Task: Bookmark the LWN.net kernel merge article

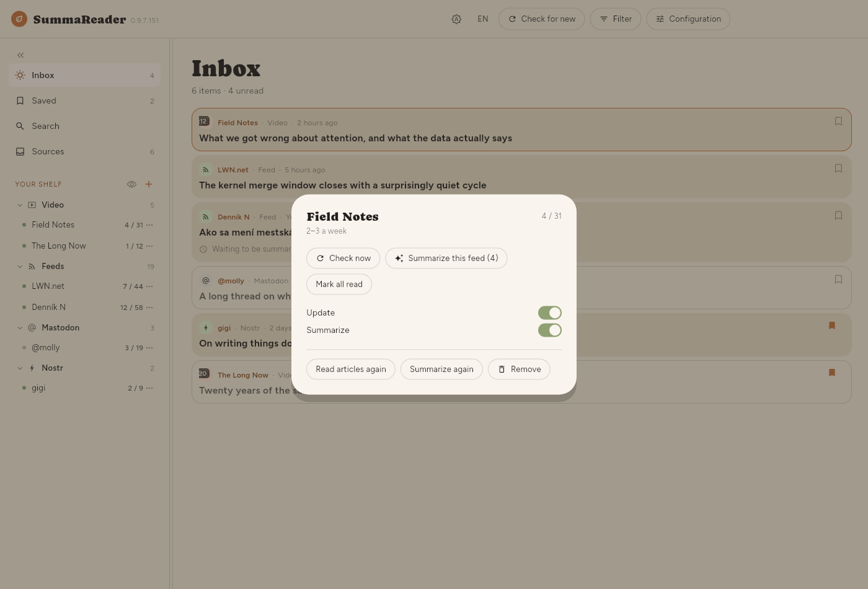Action: pos(838,169)
